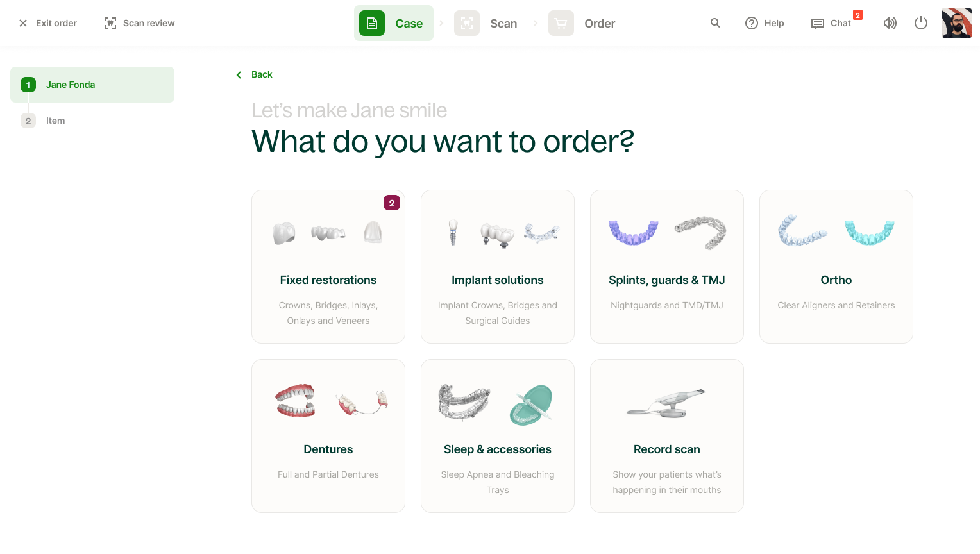980x554 pixels.
Task: Open the Dentures category card
Action: click(x=328, y=436)
